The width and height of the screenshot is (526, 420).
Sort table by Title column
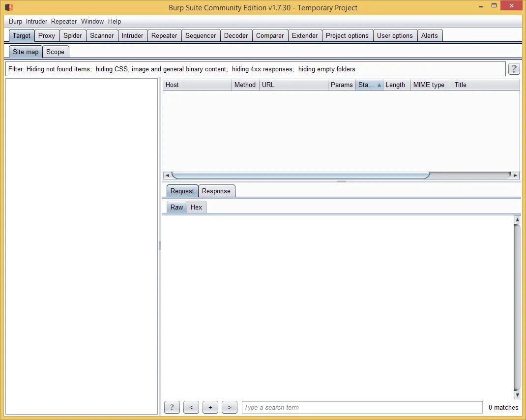486,85
